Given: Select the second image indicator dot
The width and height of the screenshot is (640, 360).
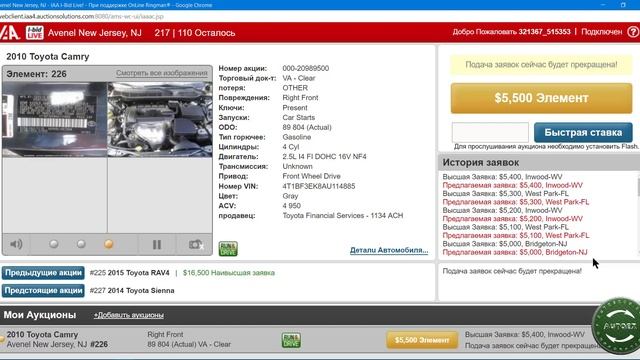Looking at the screenshot, I should click(x=81, y=244).
